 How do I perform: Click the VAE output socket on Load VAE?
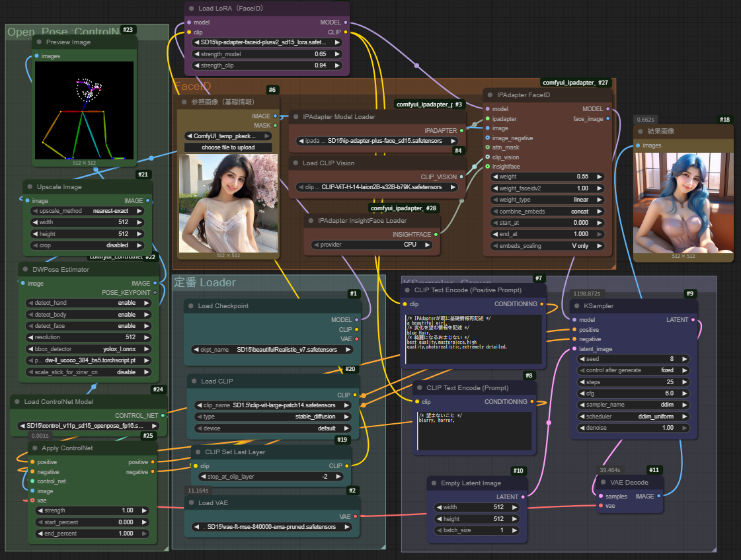pyautogui.click(x=357, y=517)
